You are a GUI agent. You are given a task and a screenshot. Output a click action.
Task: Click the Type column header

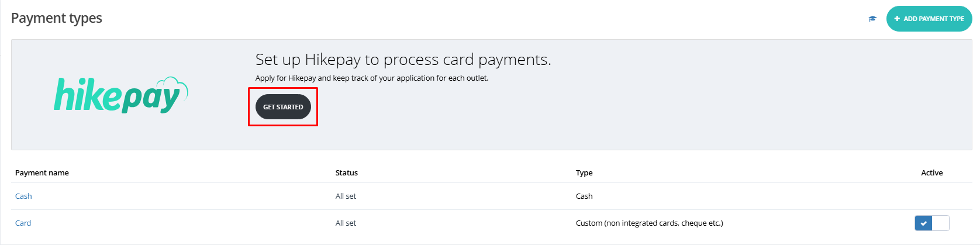pos(584,173)
